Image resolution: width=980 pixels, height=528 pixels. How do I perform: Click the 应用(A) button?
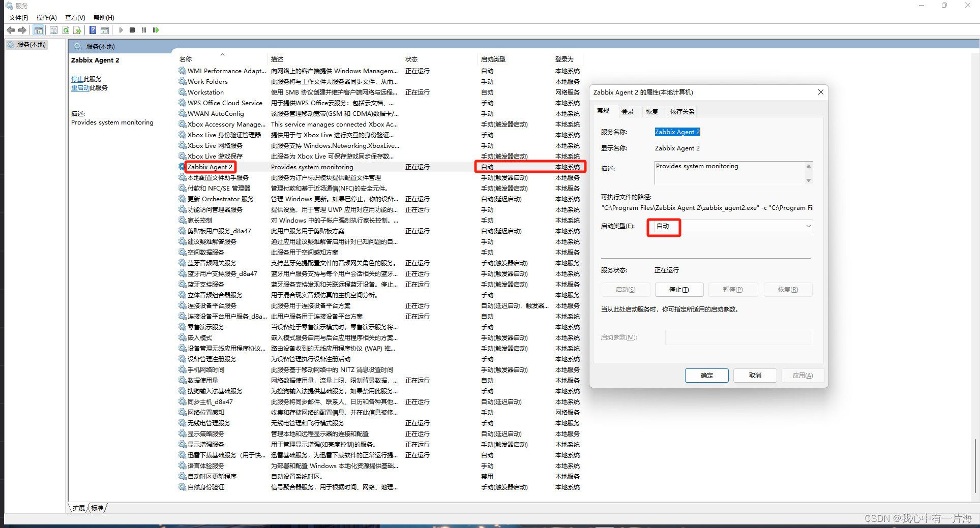[x=803, y=376]
